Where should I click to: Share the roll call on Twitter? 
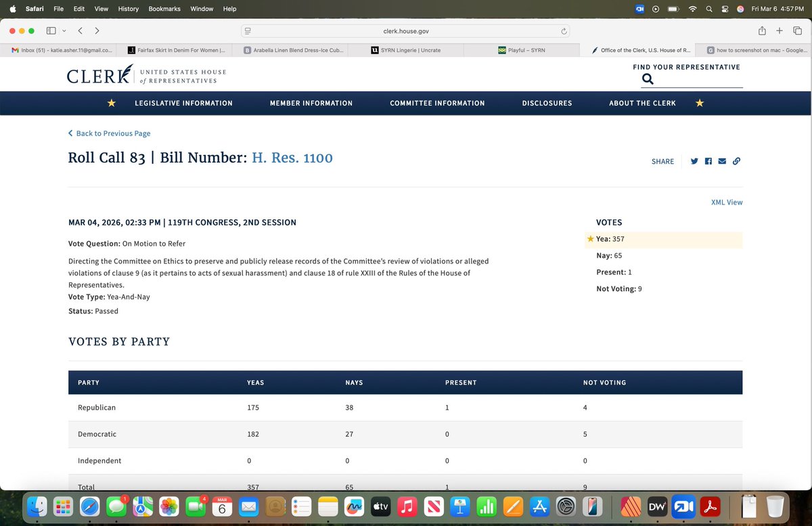coord(694,161)
